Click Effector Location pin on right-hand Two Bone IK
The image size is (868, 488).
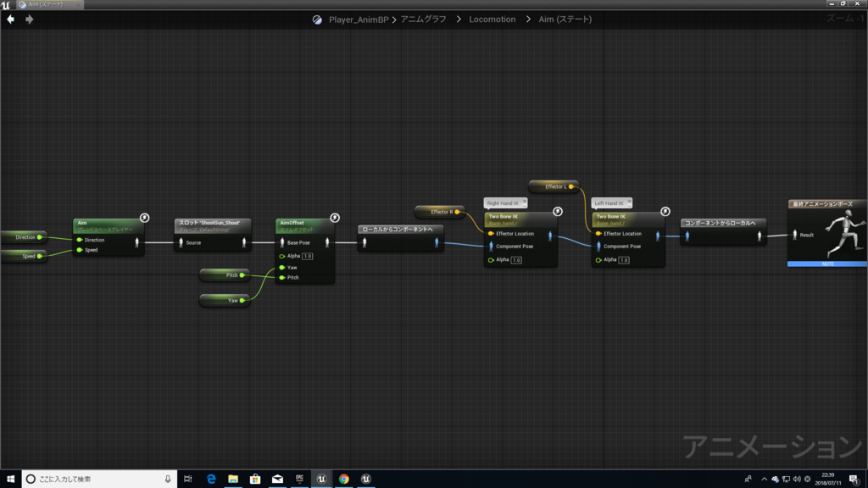coord(491,234)
